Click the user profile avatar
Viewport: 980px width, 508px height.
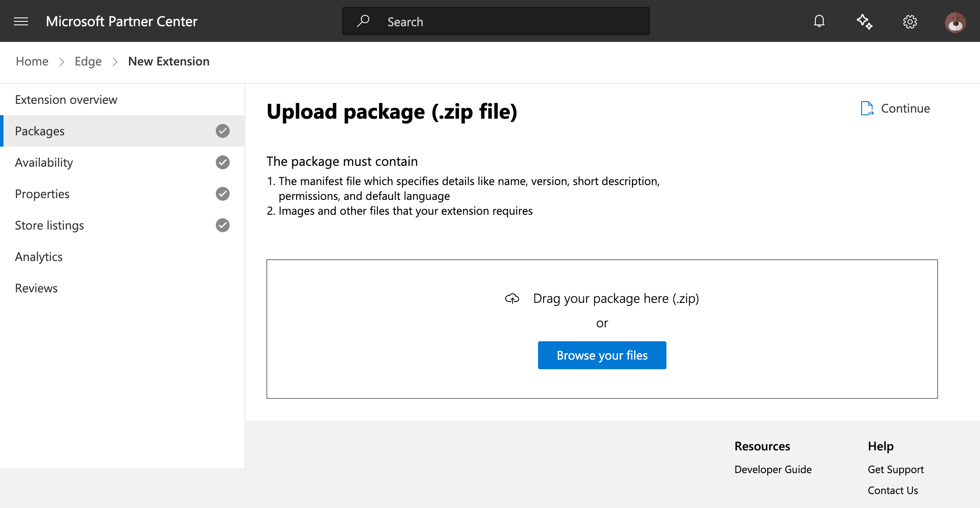[x=955, y=22]
